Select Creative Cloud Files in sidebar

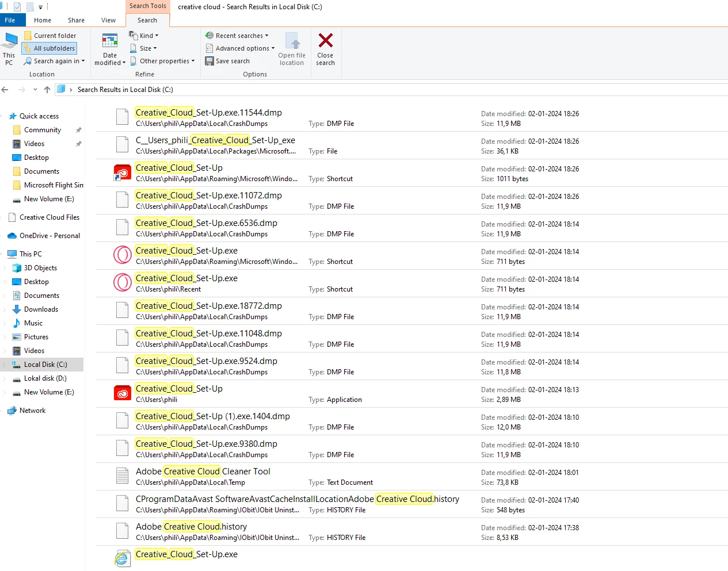pos(49,217)
